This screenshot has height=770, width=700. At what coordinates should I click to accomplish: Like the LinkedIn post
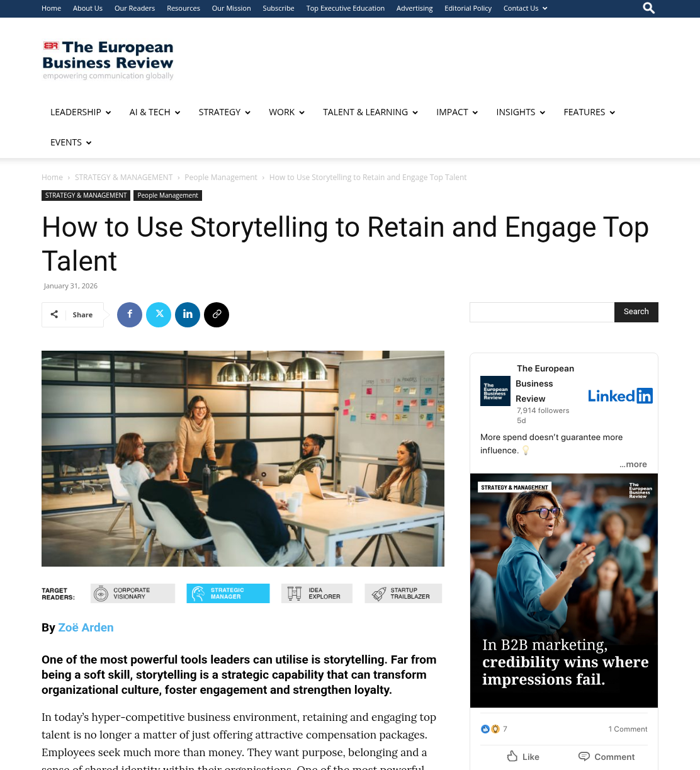tap(523, 757)
